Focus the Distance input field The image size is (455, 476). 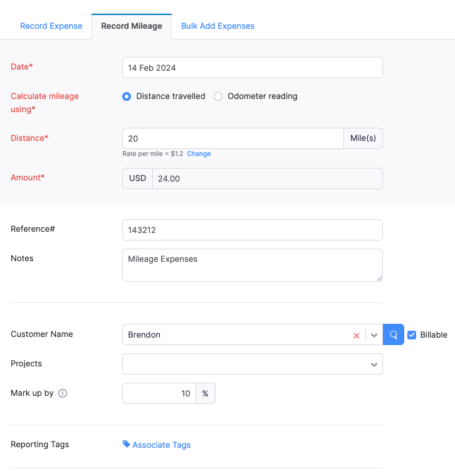[x=233, y=138]
